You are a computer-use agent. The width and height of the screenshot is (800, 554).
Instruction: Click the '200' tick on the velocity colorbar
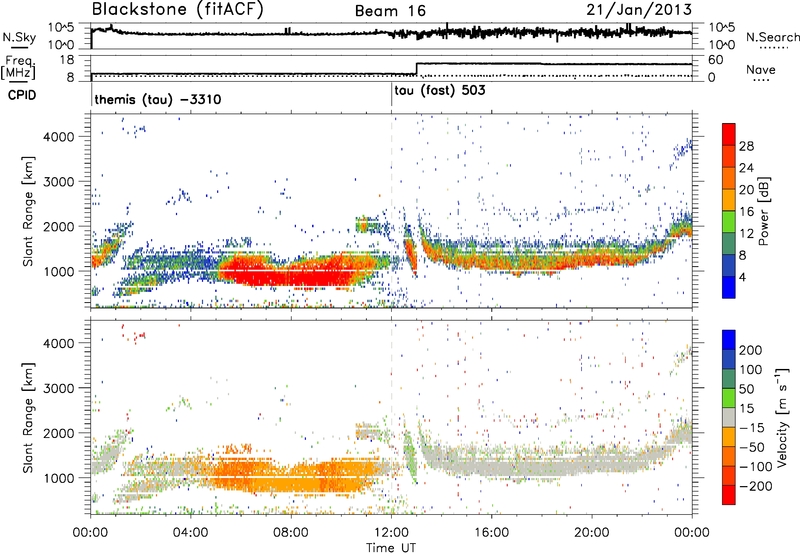[x=751, y=350]
